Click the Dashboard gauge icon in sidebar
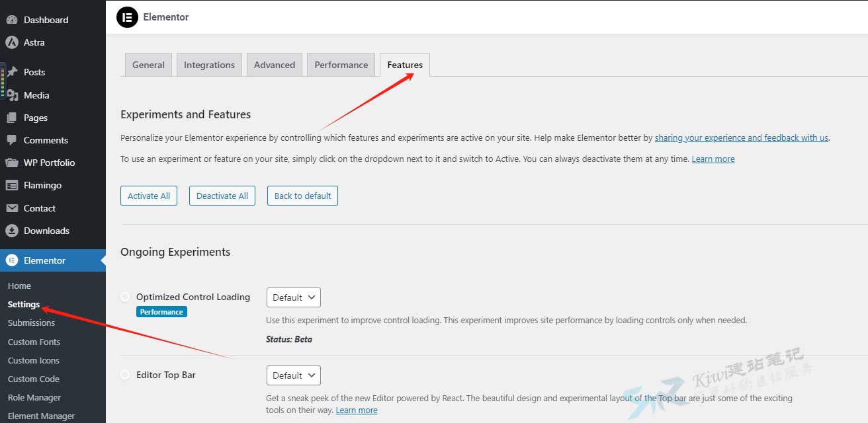 coord(12,20)
